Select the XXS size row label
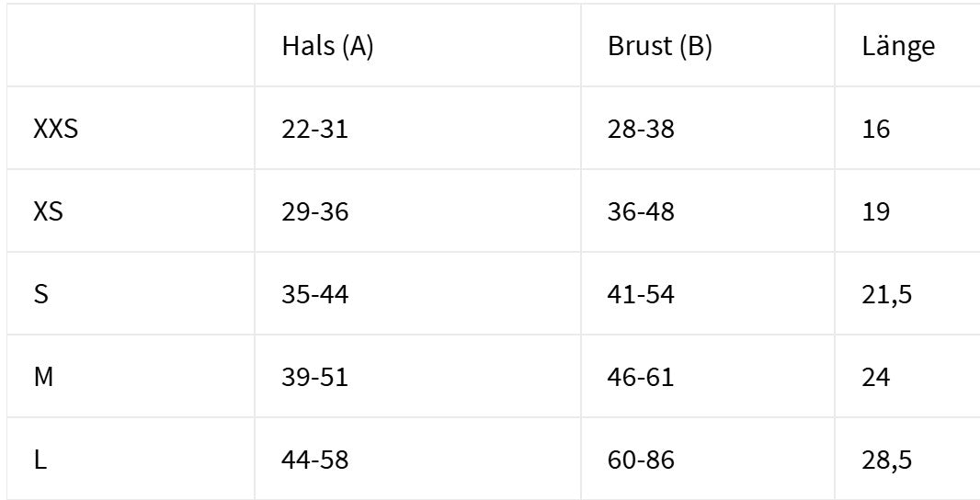Image resolution: width=980 pixels, height=500 pixels. (55, 130)
